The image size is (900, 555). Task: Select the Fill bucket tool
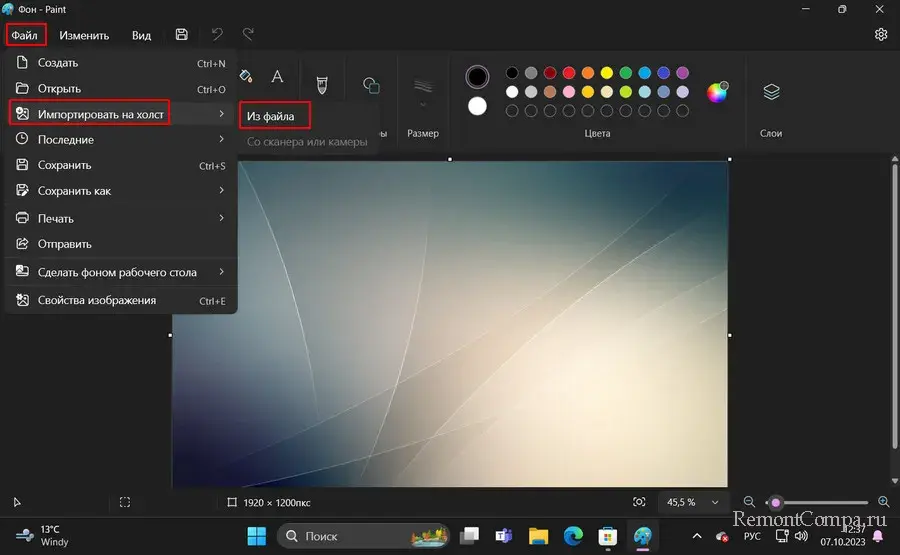coord(247,76)
